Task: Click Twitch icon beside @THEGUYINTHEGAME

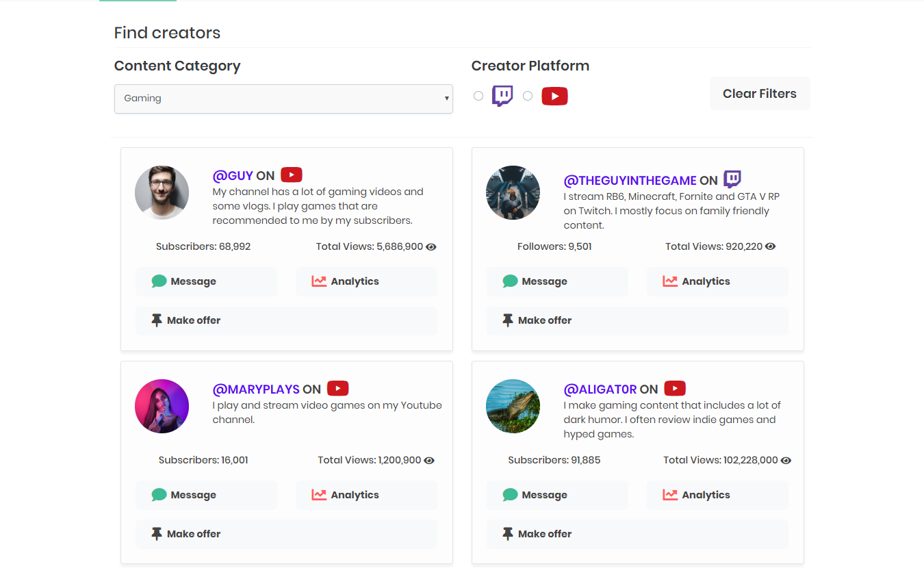Action: pos(732,179)
